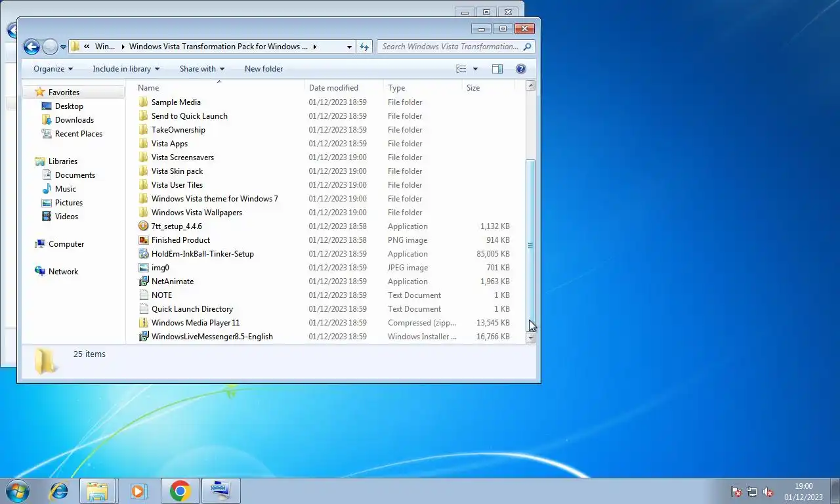Open the address bar previous locations dropdown

pos(349,47)
